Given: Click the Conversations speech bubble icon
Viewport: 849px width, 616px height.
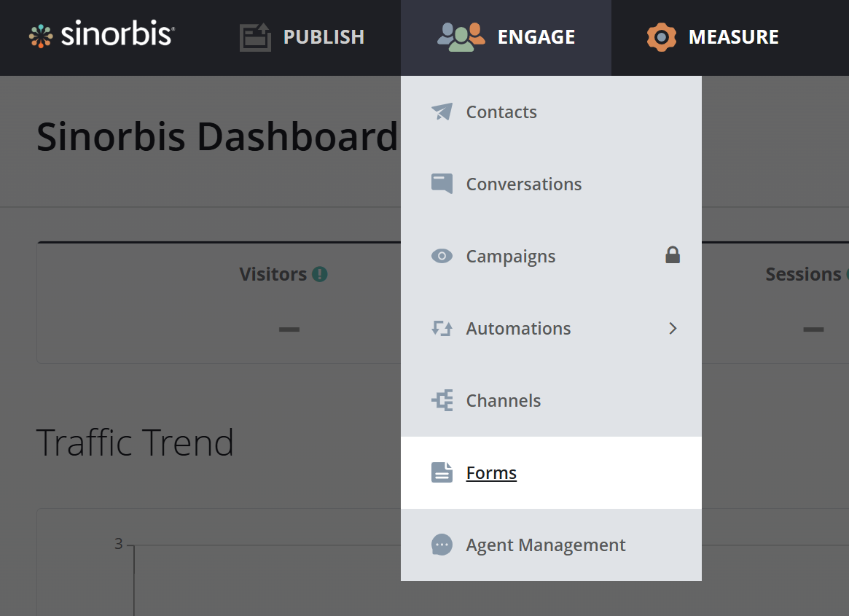Looking at the screenshot, I should click(442, 184).
